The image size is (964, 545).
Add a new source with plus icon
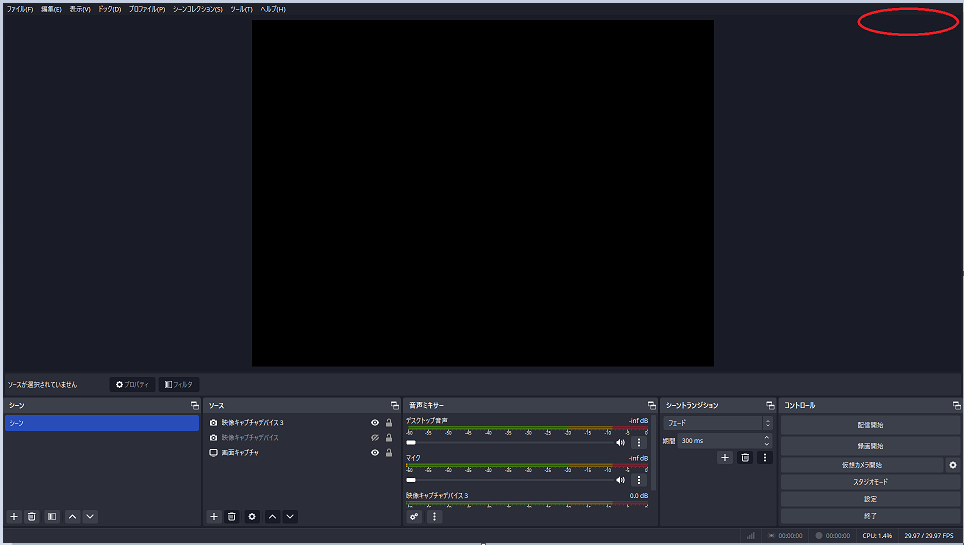[214, 517]
